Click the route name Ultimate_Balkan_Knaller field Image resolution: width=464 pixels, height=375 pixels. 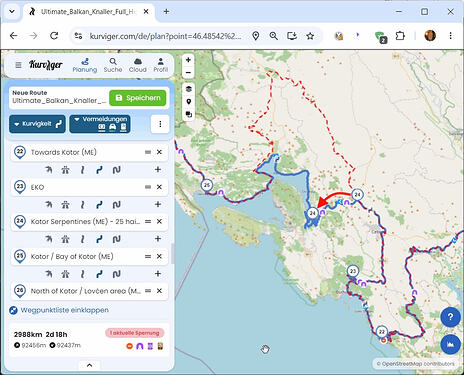(59, 101)
